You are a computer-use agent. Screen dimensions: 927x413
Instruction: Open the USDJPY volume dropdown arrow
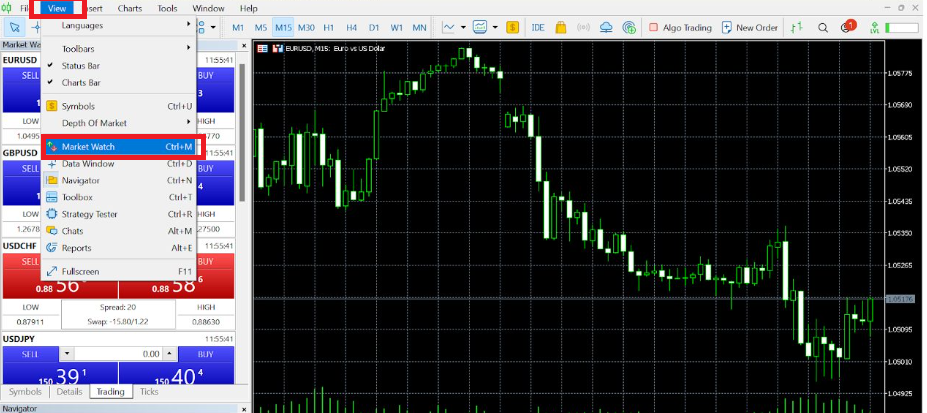point(67,354)
